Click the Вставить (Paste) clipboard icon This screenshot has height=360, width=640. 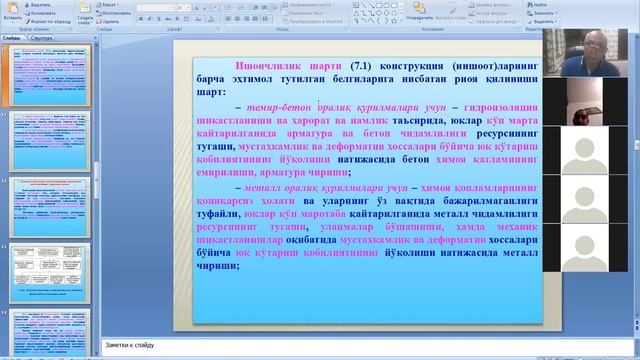tap(12, 8)
